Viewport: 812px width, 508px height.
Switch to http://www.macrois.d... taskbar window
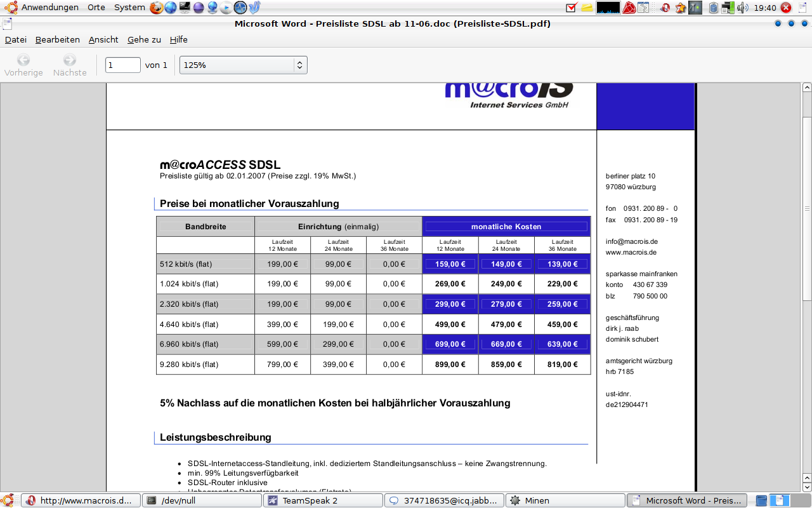pos(81,500)
